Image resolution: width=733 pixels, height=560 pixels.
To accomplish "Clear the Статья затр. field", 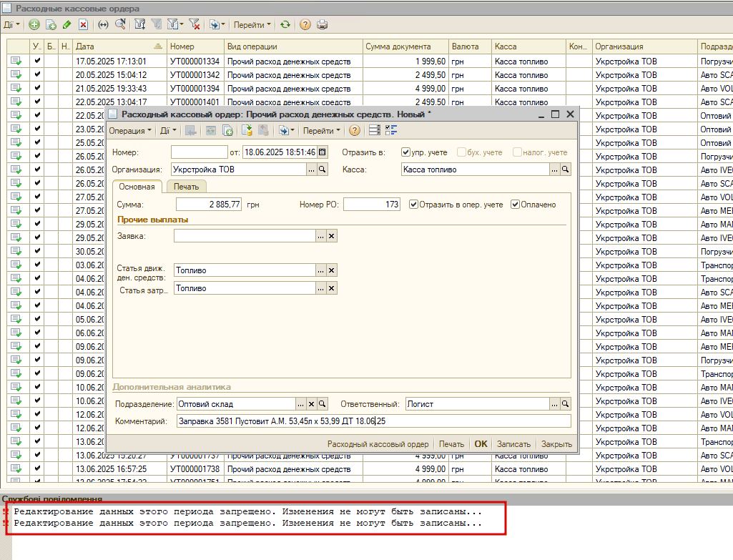I will (x=331, y=288).
